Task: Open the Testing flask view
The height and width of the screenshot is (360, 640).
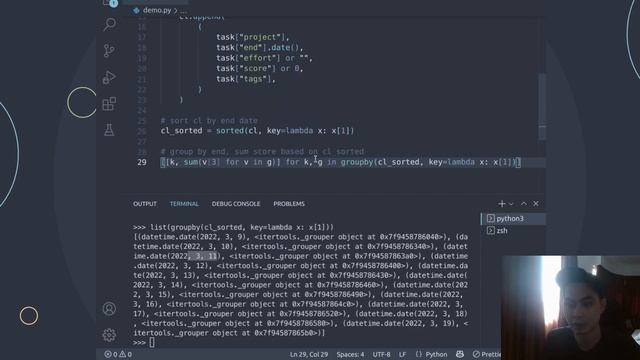Action: (x=109, y=130)
